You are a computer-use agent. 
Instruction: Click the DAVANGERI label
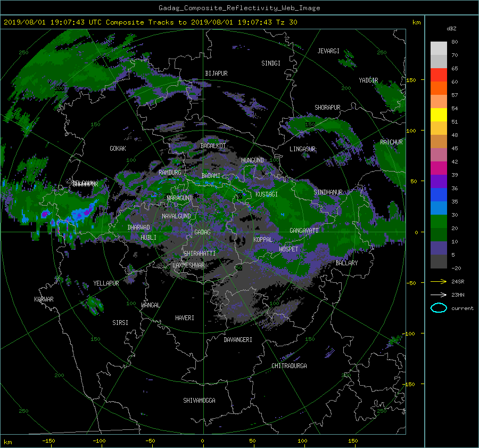coord(238,340)
